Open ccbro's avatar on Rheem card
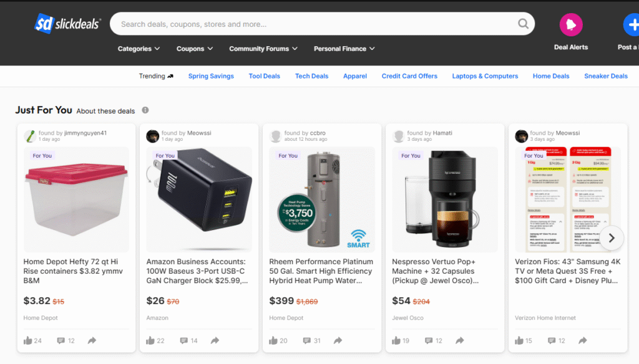 click(x=276, y=136)
